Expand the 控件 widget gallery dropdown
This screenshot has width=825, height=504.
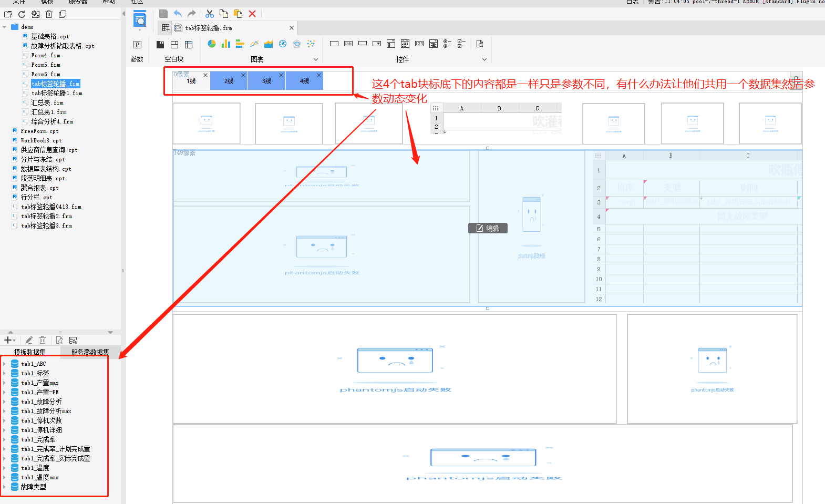pos(484,59)
